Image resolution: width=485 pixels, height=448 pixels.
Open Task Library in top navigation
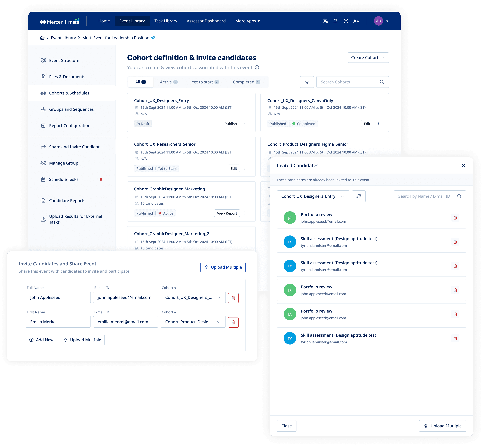point(166,21)
